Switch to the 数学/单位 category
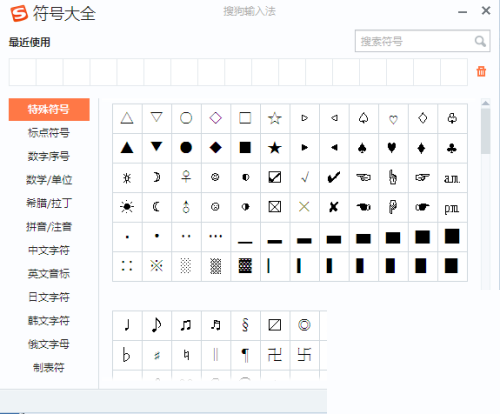 tap(49, 180)
